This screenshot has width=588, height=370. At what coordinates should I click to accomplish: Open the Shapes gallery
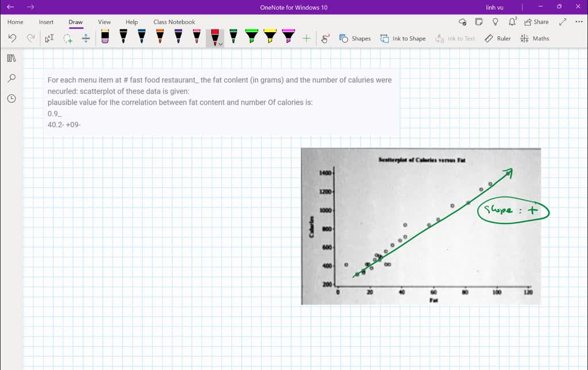pyautogui.click(x=355, y=38)
